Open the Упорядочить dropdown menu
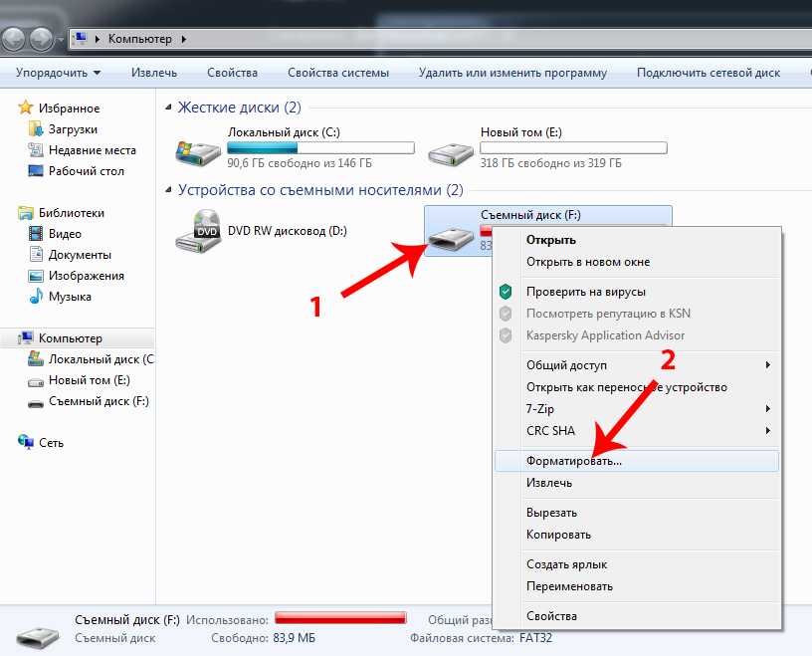The image size is (812, 656). pyautogui.click(x=58, y=73)
